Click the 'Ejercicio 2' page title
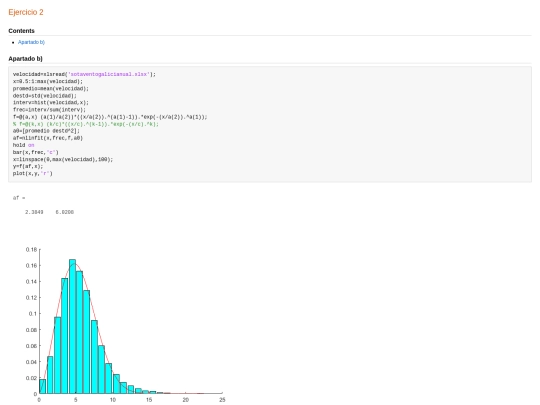 point(26,12)
